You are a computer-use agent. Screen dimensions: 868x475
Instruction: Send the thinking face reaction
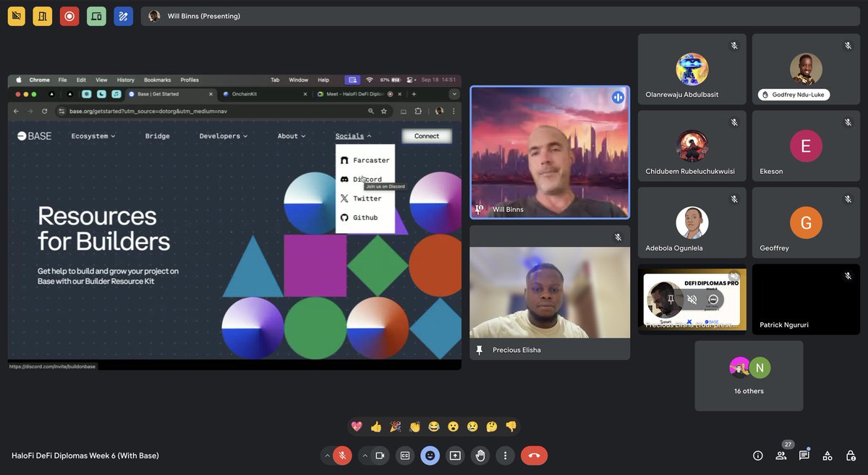tap(492, 427)
